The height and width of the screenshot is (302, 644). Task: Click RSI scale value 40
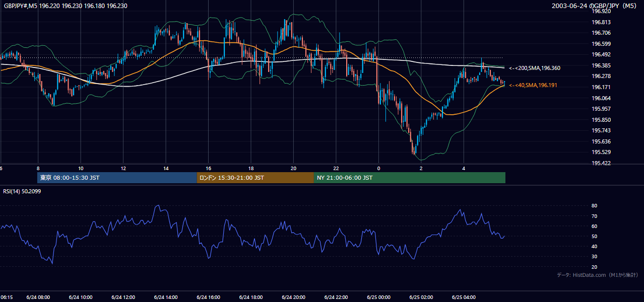tap(595, 246)
